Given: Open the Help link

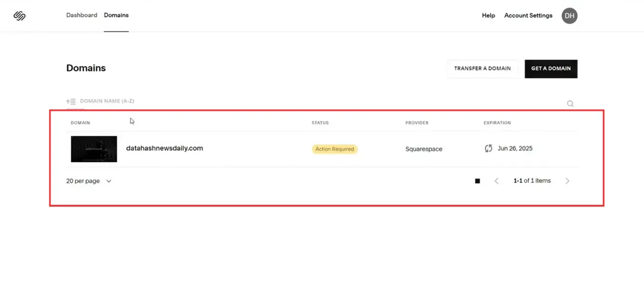Looking at the screenshot, I should click(489, 16).
